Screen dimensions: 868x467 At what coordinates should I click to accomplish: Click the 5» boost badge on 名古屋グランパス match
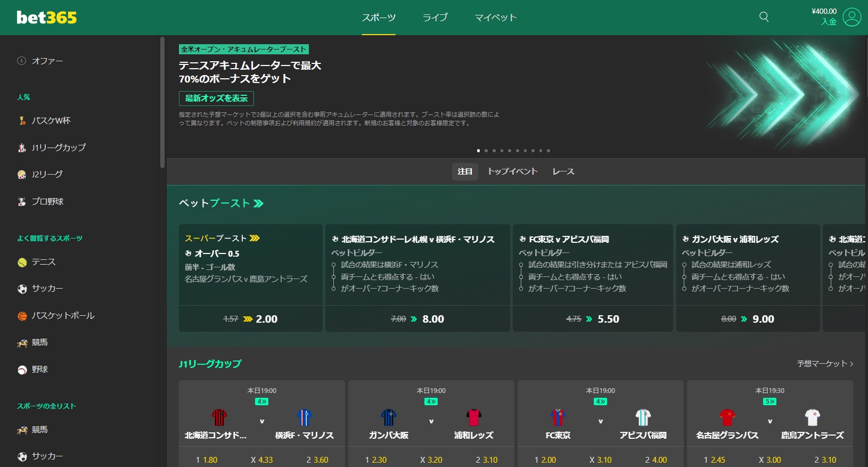(x=769, y=402)
